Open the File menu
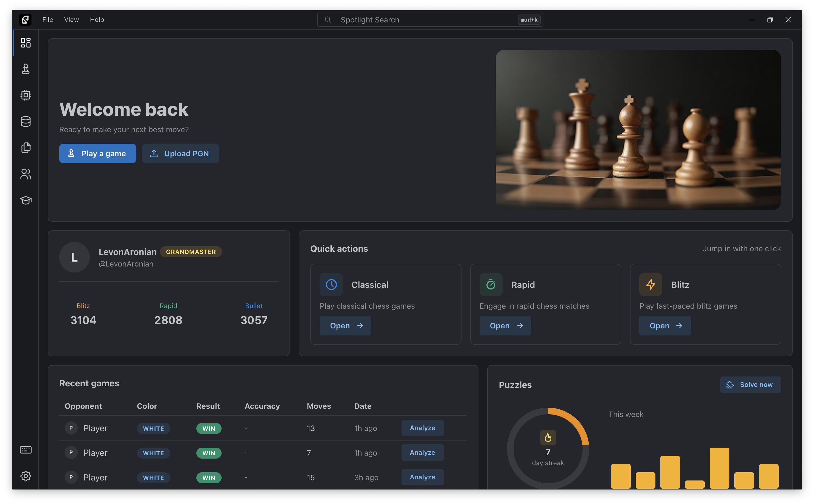The height and width of the screenshot is (504, 814). [48, 20]
